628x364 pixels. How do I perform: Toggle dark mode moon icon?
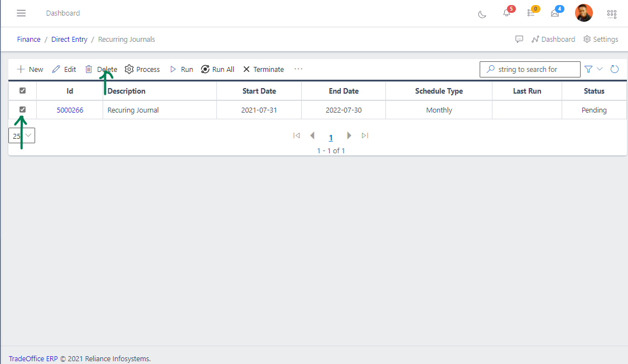(x=482, y=14)
